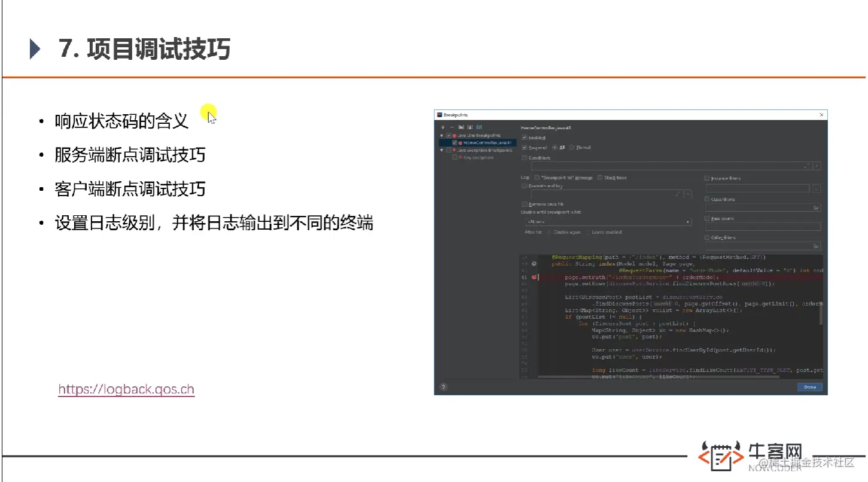The width and height of the screenshot is (868, 482).
Task: Enable the "Breakpoint hit" message checkbox
Action: (x=537, y=178)
